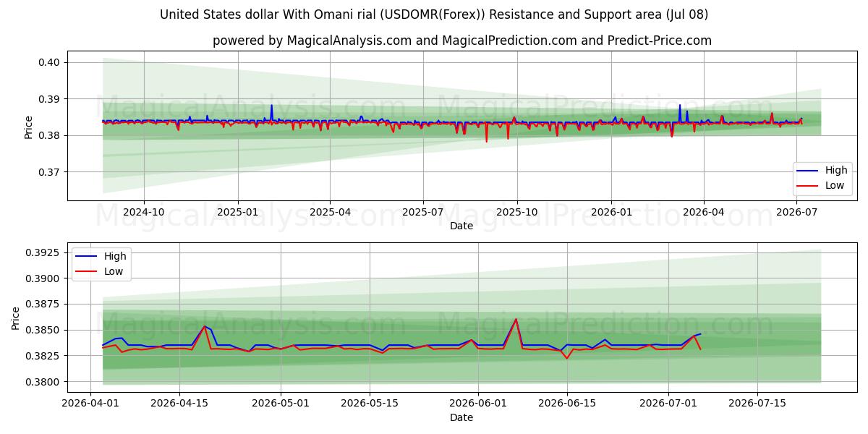Click the 2025-04 date tick label
The width and height of the screenshot is (868, 434).
click(330, 213)
